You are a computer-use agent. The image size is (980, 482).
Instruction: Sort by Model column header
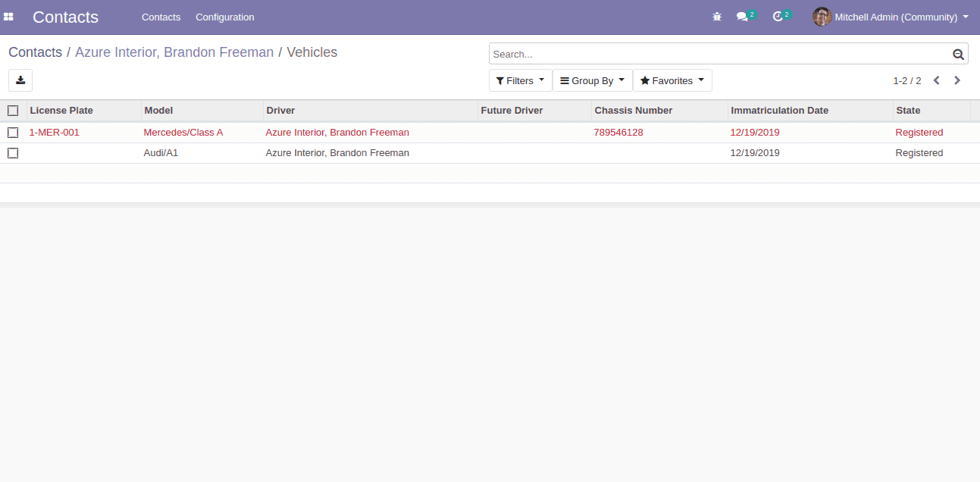point(202,111)
